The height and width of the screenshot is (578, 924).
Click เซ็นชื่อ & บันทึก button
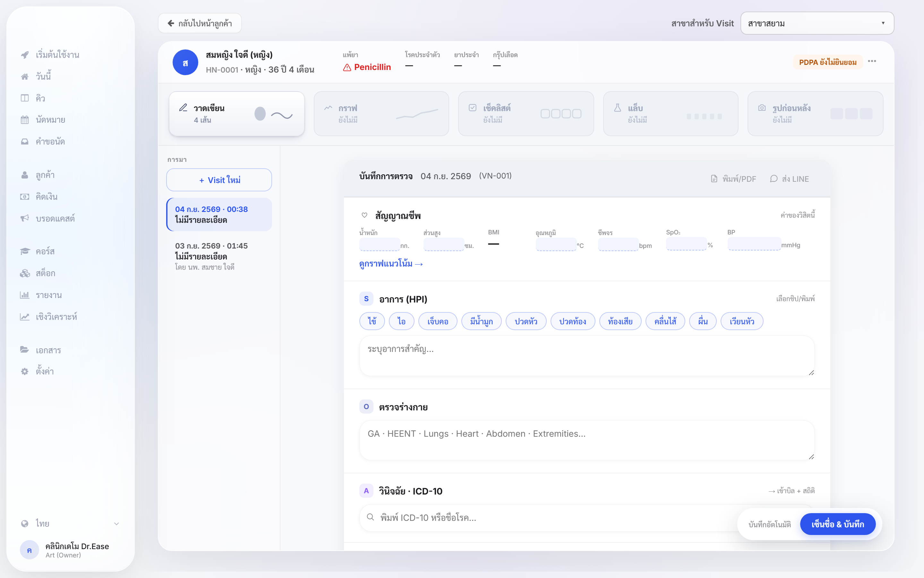(x=838, y=524)
